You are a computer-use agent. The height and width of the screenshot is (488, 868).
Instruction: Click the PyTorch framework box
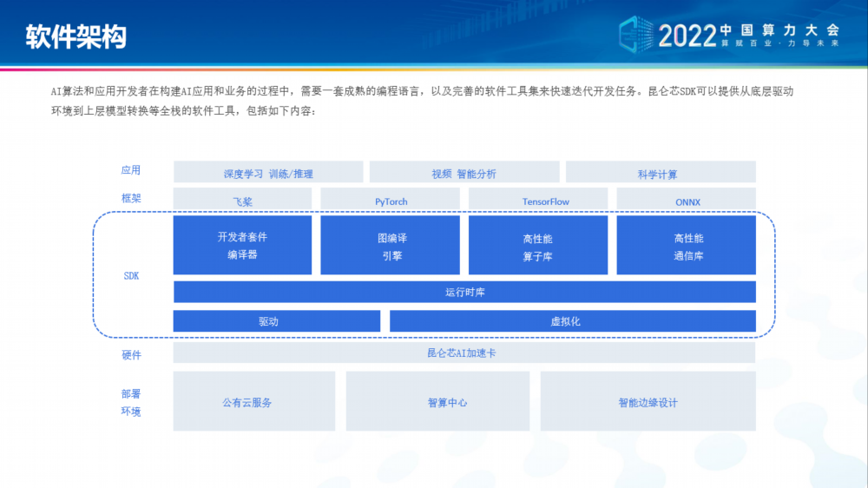[391, 199]
